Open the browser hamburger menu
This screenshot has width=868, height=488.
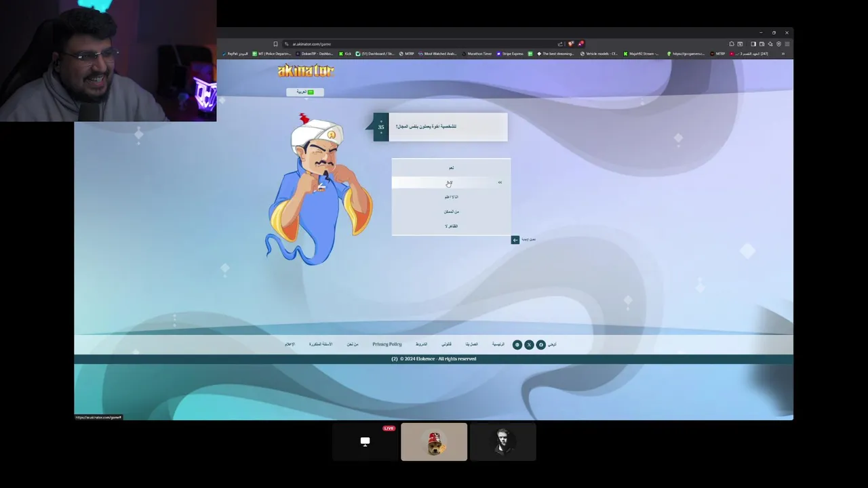click(x=787, y=44)
